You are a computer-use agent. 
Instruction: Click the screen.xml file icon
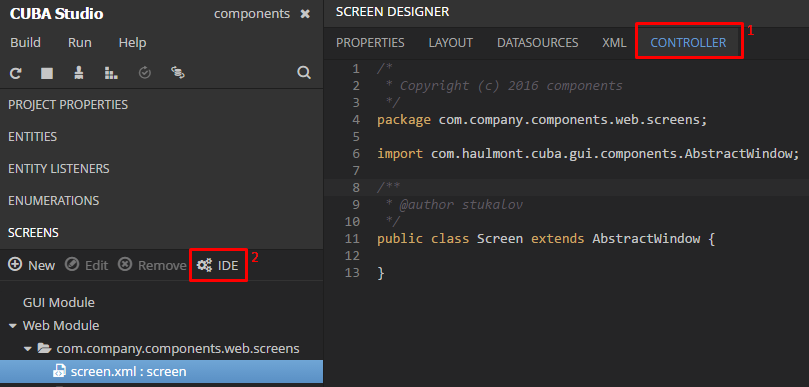[x=60, y=371]
